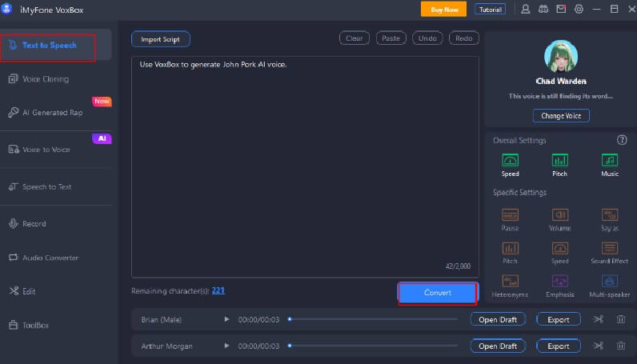
Task: Paste text into the script
Action: [391, 38]
